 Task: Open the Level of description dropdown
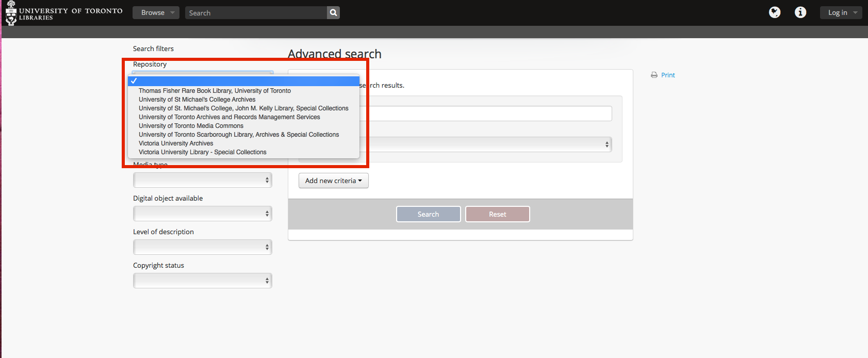pos(203,247)
